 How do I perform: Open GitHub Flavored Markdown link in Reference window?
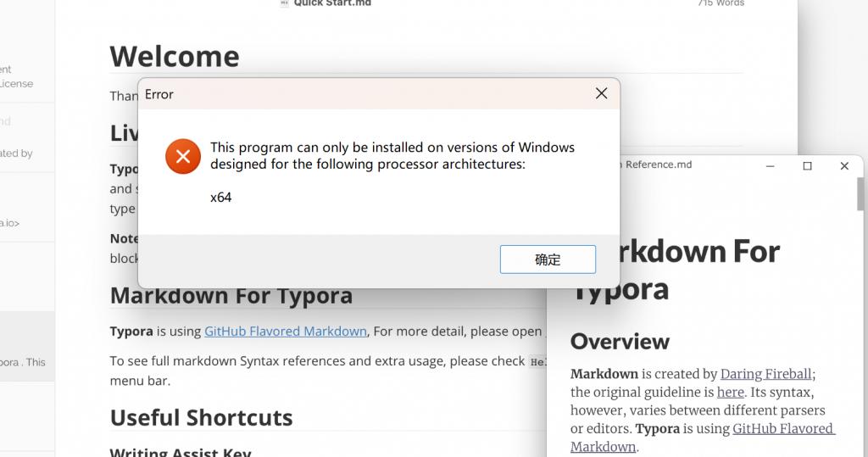point(703,437)
